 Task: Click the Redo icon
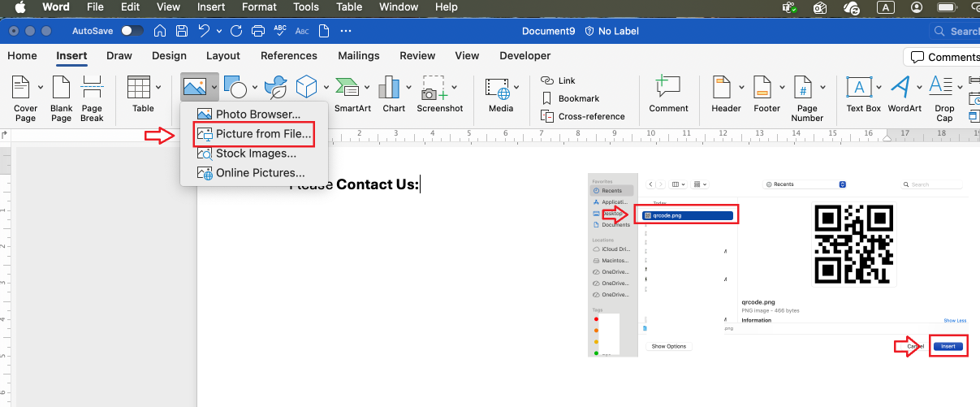click(x=236, y=31)
